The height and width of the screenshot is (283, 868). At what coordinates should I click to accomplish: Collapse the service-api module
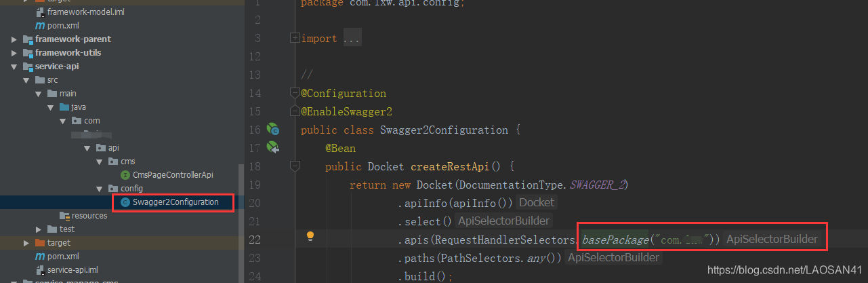(x=14, y=67)
